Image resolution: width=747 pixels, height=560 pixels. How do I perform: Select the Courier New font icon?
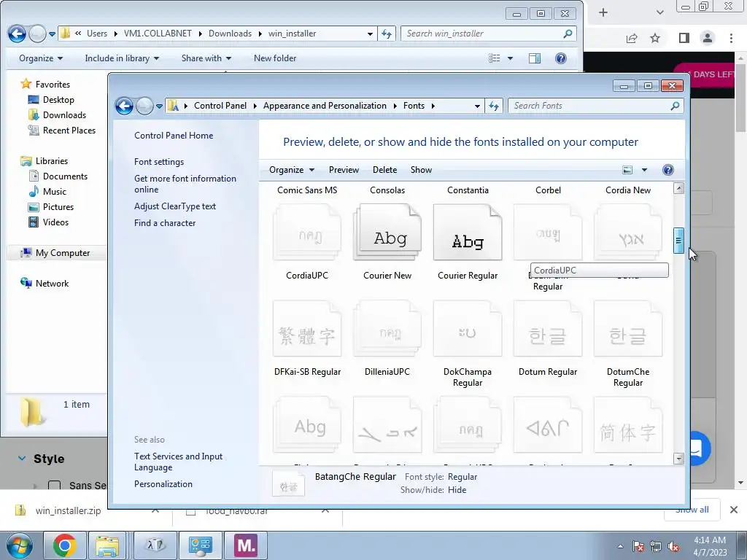point(387,233)
